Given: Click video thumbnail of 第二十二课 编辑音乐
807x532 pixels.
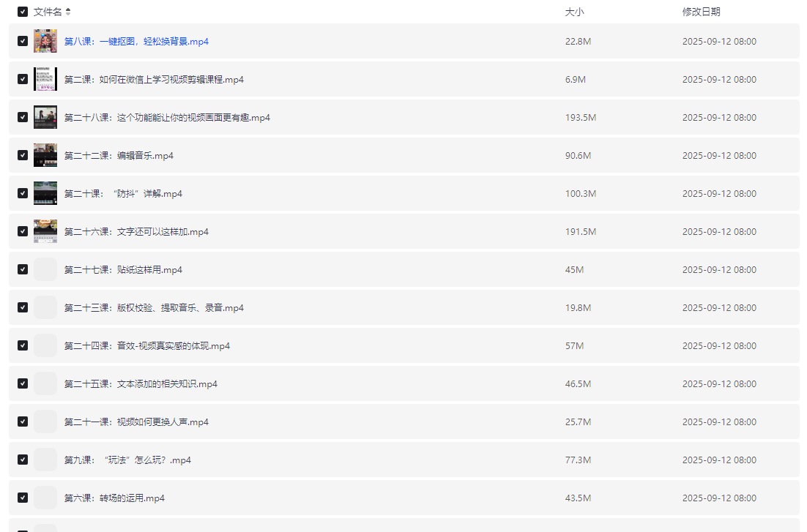Looking at the screenshot, I should [45, 155].
